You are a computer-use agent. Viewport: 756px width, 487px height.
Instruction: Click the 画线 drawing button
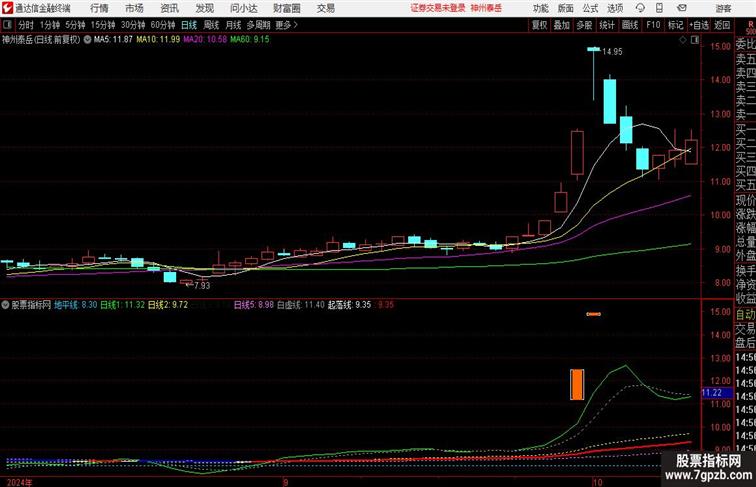[630, 25]
